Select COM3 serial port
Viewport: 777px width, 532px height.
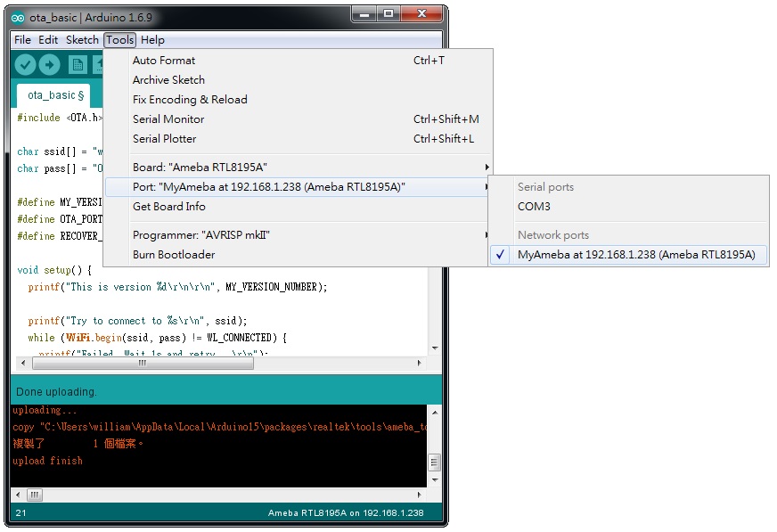click(x=628, y=207)
